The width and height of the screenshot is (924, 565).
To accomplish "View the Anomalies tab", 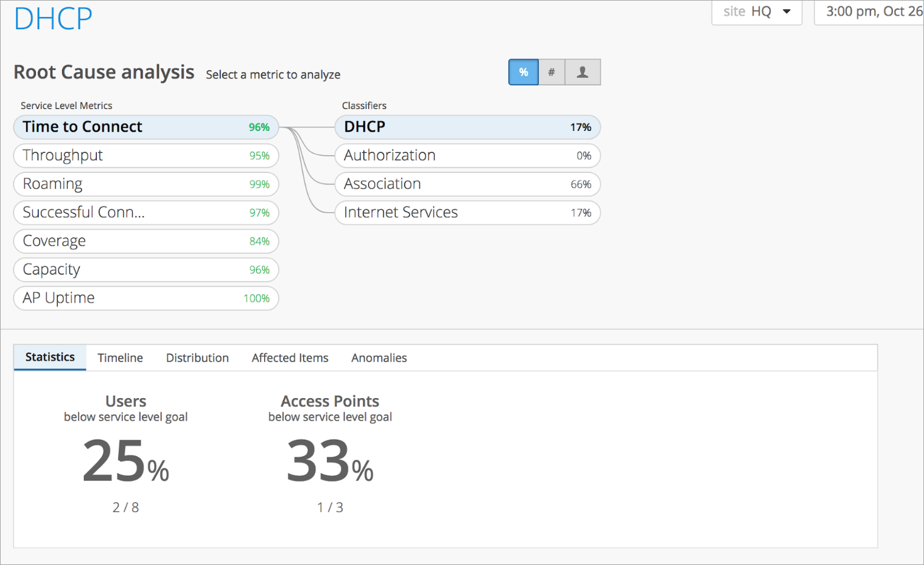I will (379, 358).
